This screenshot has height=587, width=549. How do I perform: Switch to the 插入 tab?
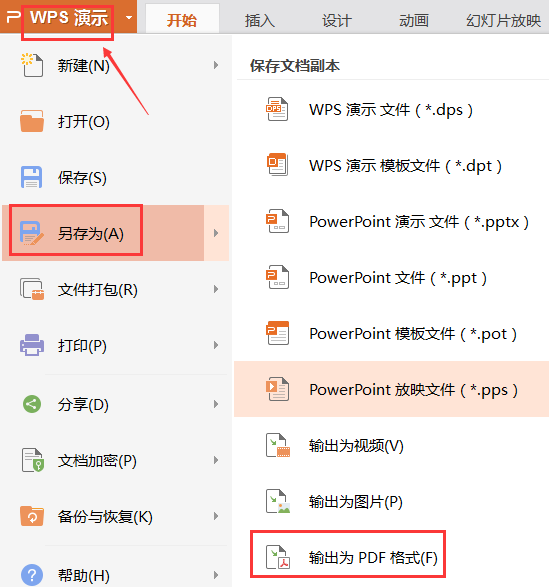tap(260, 20)
